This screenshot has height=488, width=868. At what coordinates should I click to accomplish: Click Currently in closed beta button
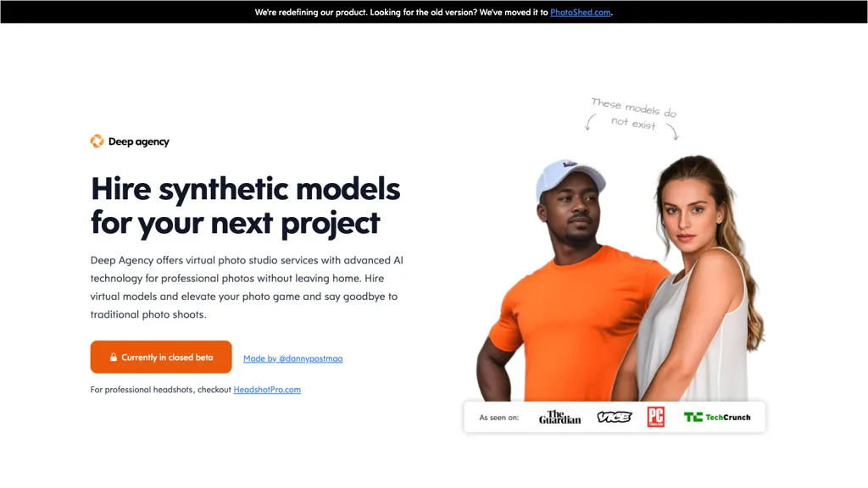[161, 357]
